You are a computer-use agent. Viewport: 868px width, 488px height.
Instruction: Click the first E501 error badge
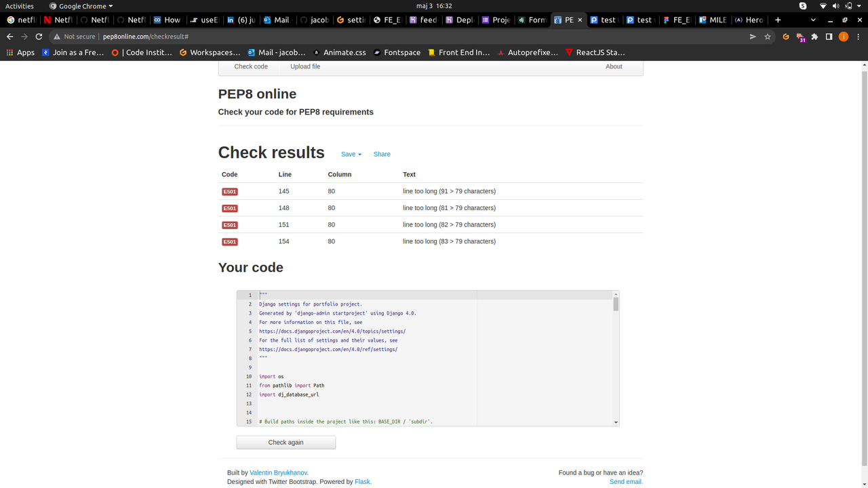(x=229, y=191)
